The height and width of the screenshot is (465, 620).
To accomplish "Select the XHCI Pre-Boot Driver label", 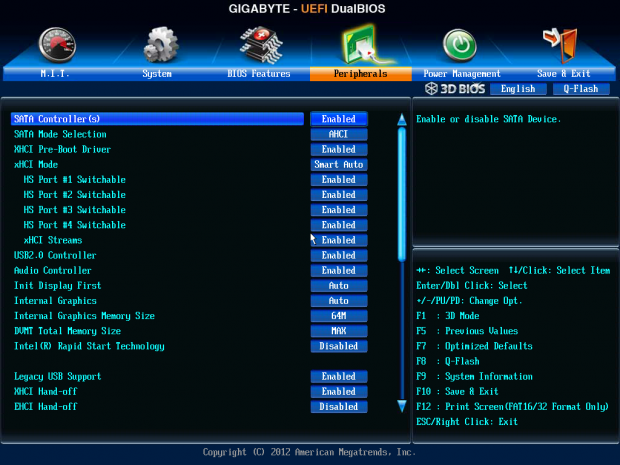I will (x=62, y=149).
